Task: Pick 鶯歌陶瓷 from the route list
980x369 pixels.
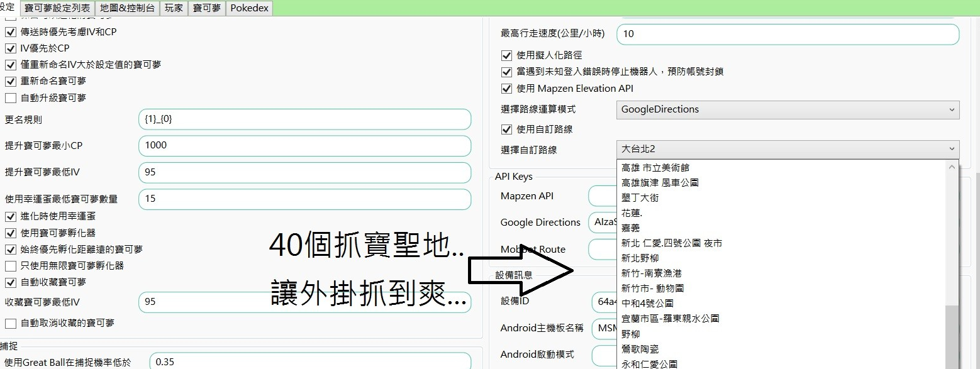Action: pyautogui.click(x=640, y=349)
